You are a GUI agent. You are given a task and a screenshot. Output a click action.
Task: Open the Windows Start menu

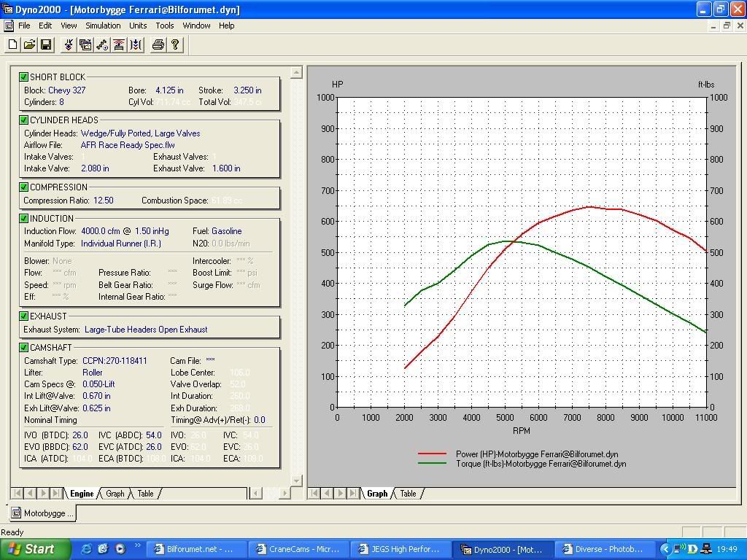click(35, 549)
